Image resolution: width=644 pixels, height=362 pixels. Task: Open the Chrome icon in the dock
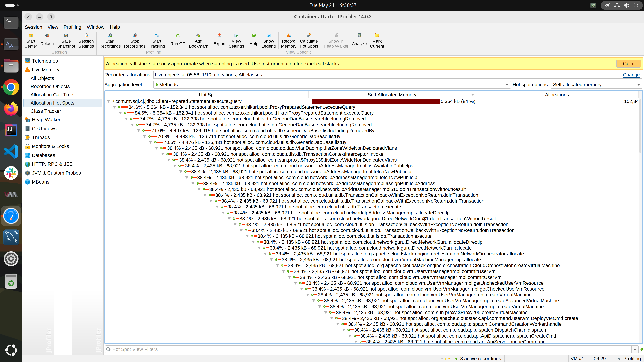(11, 87)
